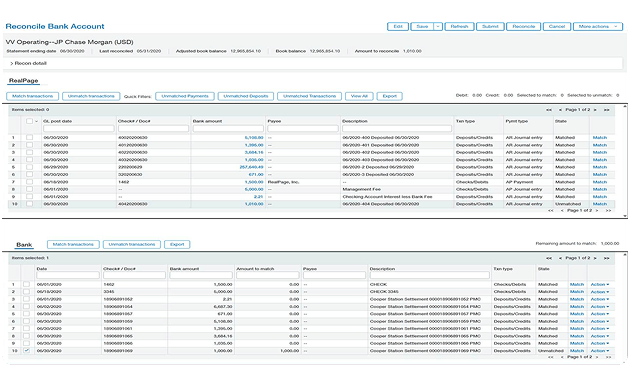Focus RealPage Description filter field
630x388 pixels.
pyautogui.click(x=397, y=129)
